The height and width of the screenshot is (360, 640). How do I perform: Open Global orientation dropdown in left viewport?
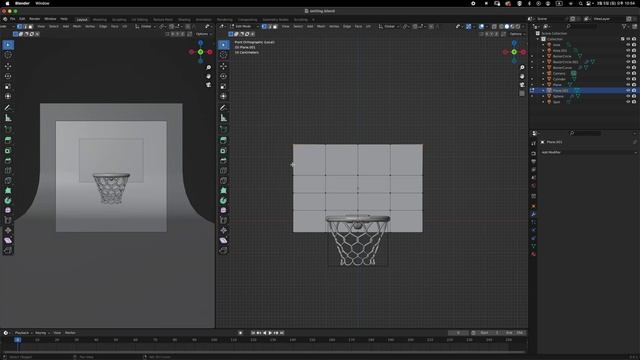pyautogui.click(x=146, y=27)
